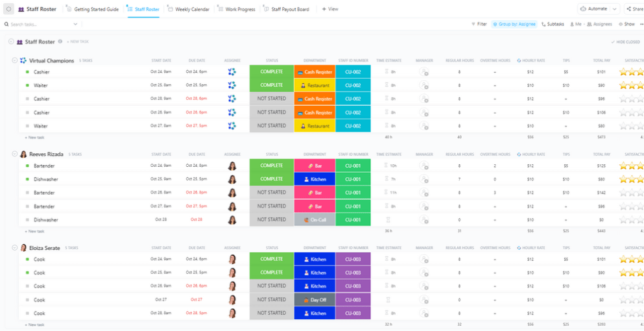Click the orange Cash Register department label, first row
644x331 pixels.
315,72
